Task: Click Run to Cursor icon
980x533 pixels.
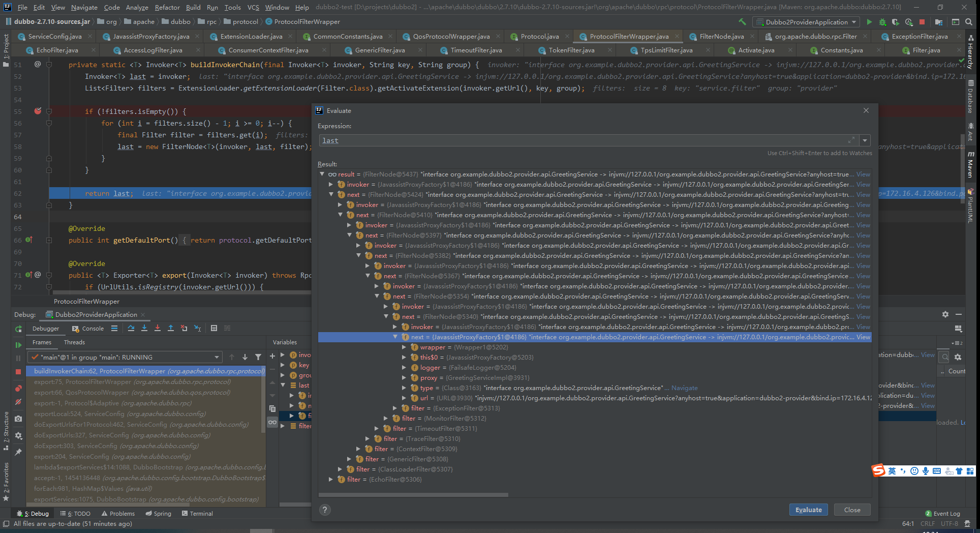Action: click(198, 329)
